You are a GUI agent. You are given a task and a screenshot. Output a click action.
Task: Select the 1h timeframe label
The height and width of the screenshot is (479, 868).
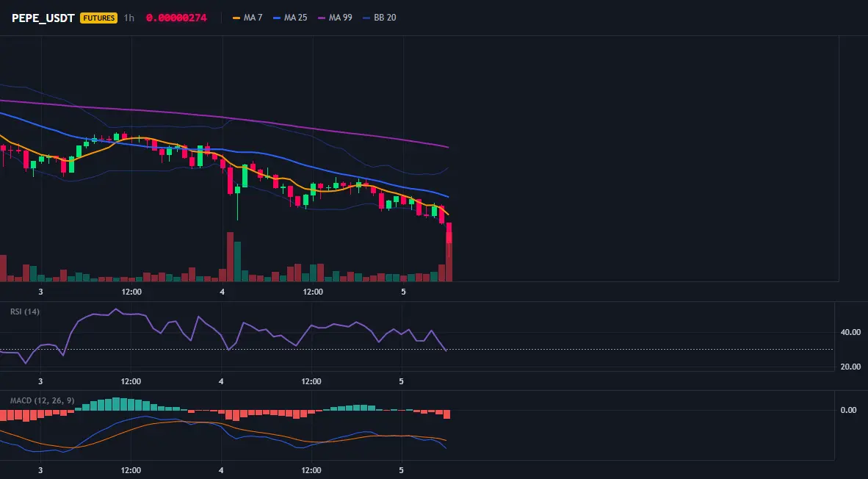[129, 18]
